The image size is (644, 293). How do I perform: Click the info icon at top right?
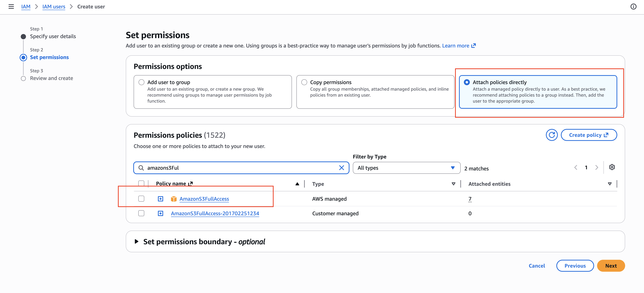[633, 7]
